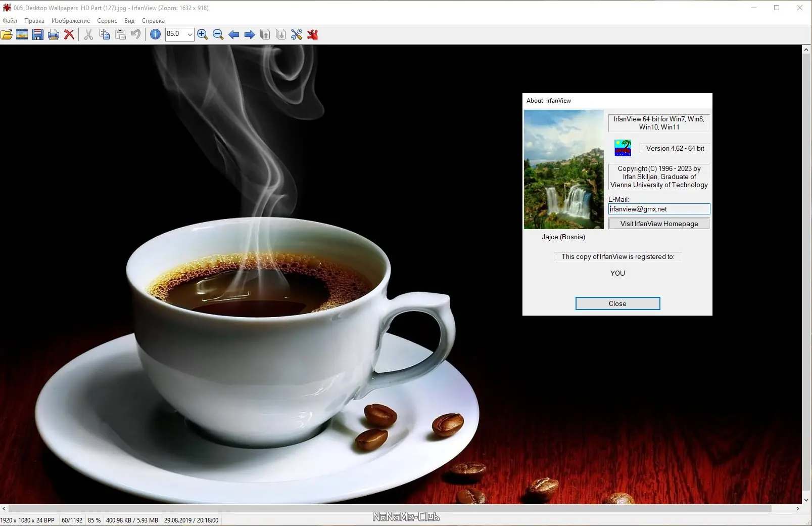
Task: Click the 'Jajce (Bosnia)' caption
Action: [563, 237]
